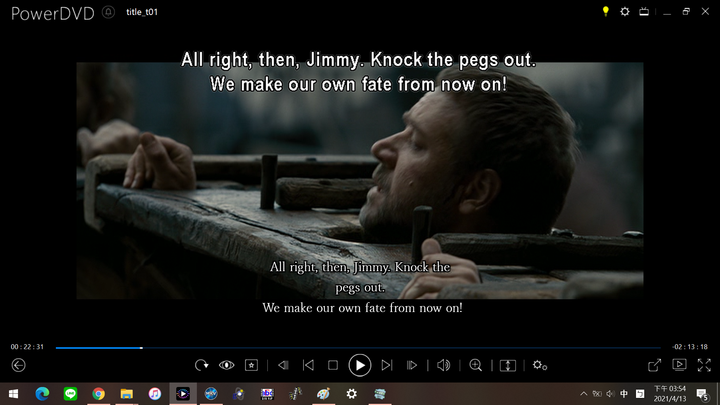Open Google Chrome from taskbar
This screenshot has height=405, width=720.
pyautogui.click(x=98, y=394)
